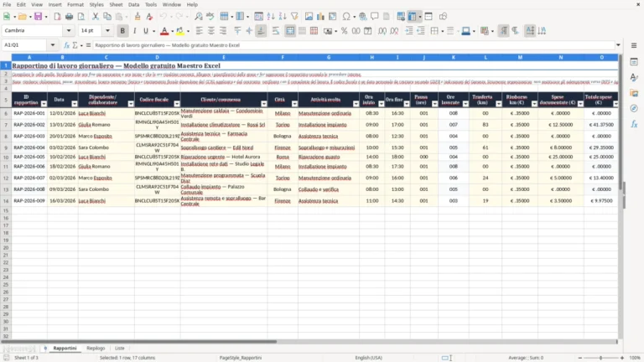Clear direct formatting
Screen dimensions: 644x362
(149, 17)
